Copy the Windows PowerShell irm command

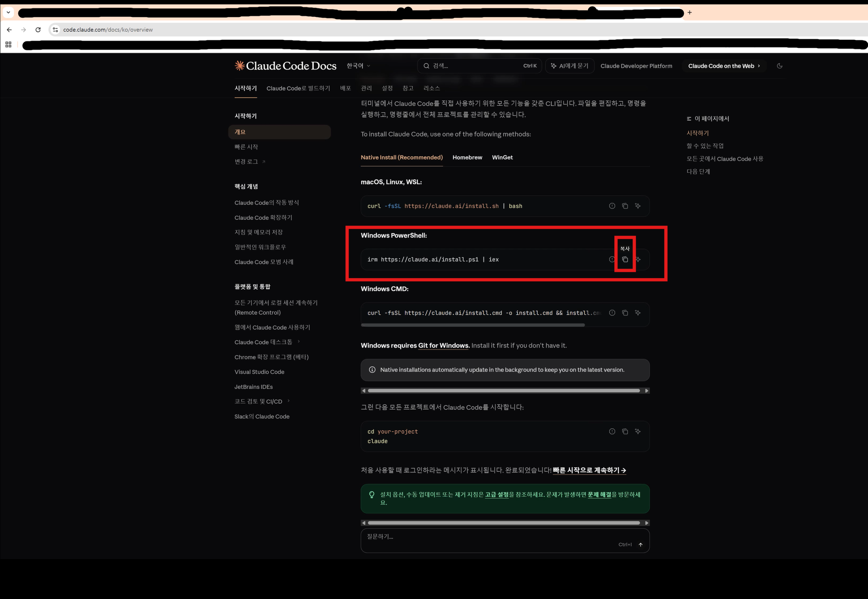tap(625, 260)
